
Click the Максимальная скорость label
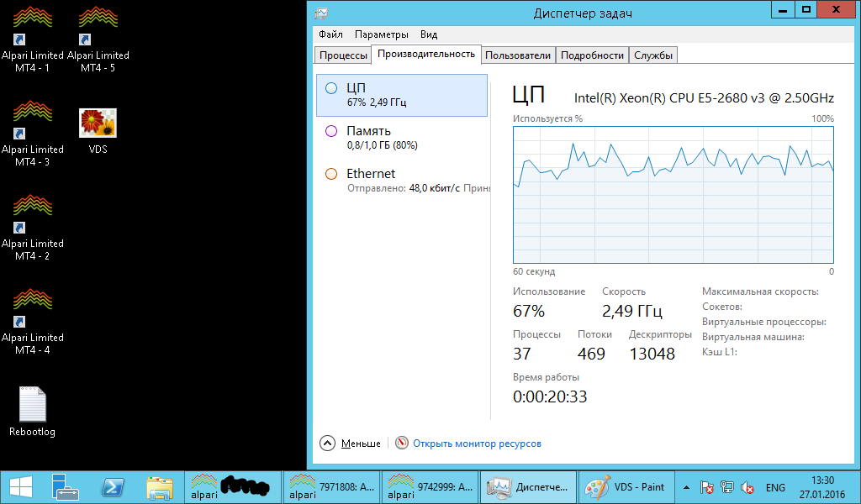[x=760, y=291]
